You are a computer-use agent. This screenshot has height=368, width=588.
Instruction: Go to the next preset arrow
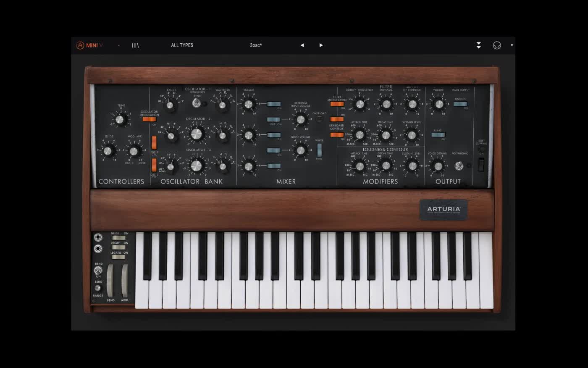(x=321, y=45)
